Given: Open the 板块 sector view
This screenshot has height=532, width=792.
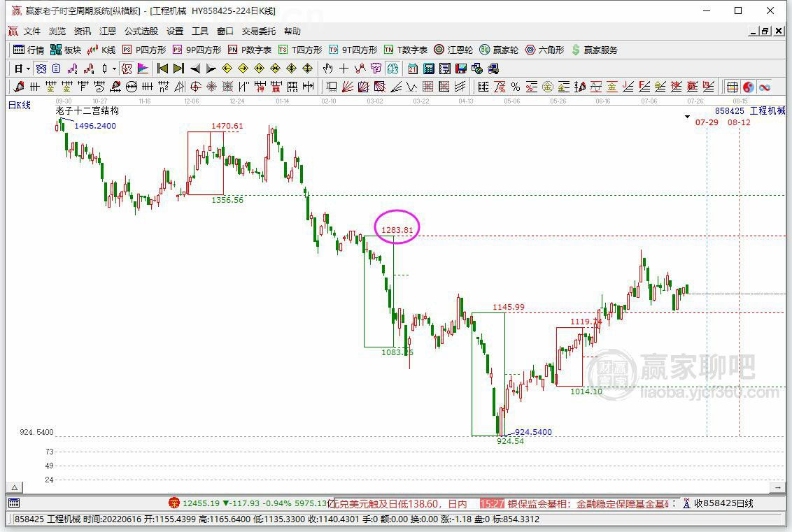Looking at the screenshot, I should point(66,50).
